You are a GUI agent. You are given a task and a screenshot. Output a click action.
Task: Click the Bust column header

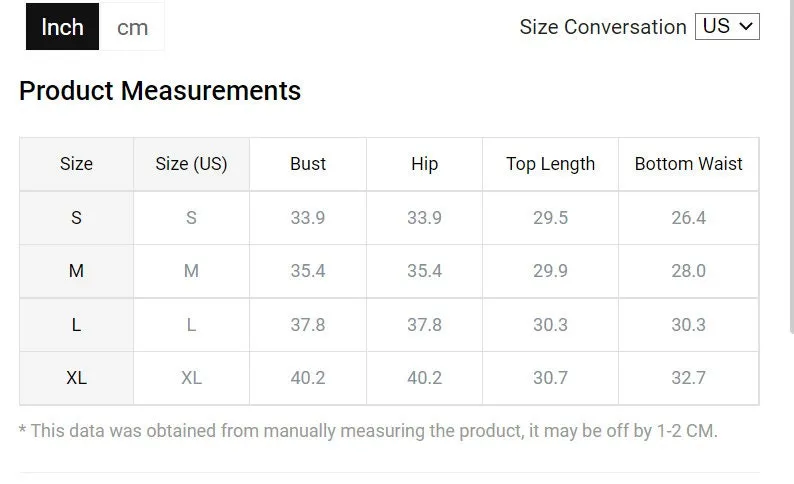click(308, 164)
